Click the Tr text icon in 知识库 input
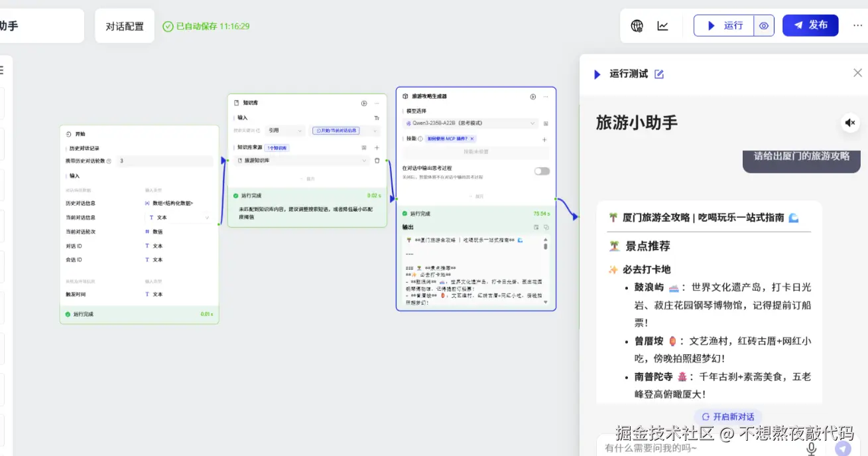 [377, 117]
